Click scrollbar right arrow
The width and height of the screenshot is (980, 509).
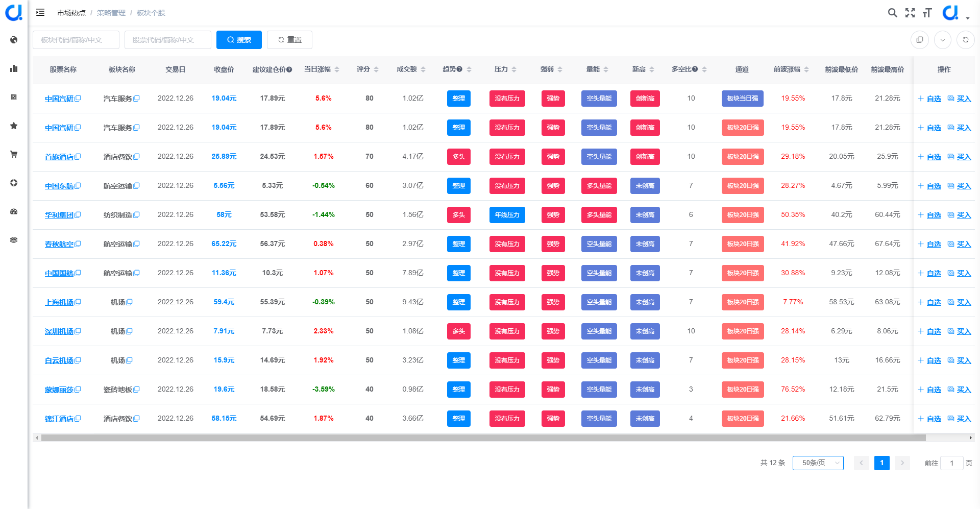pyautogui.click(x=970, y=438)
